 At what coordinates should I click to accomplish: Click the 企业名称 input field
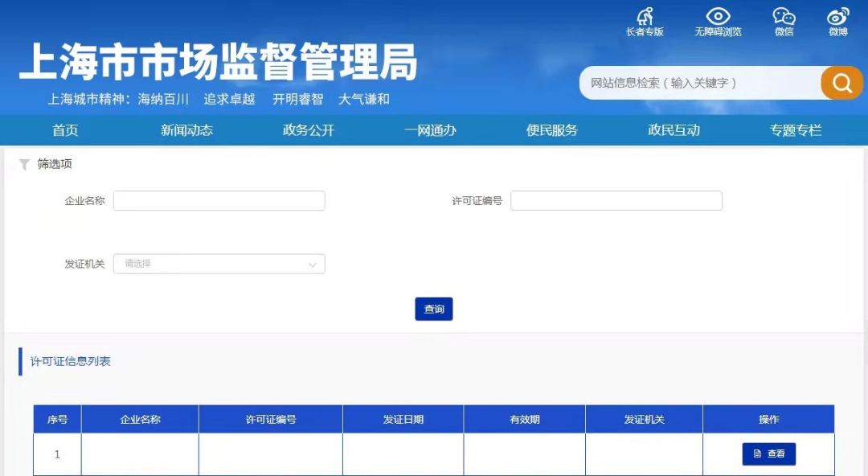[219, 201]
